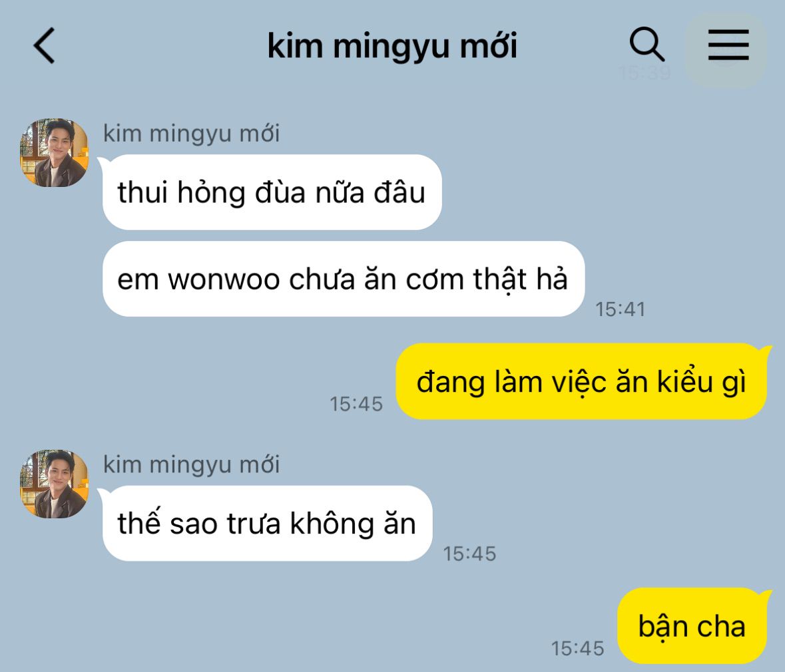Image resolution: width=785 pixels, height=672 pixels.
Task: Select message 'em wonwoo chưa ăn cơm thật hả'
Action: click(344, 279)
